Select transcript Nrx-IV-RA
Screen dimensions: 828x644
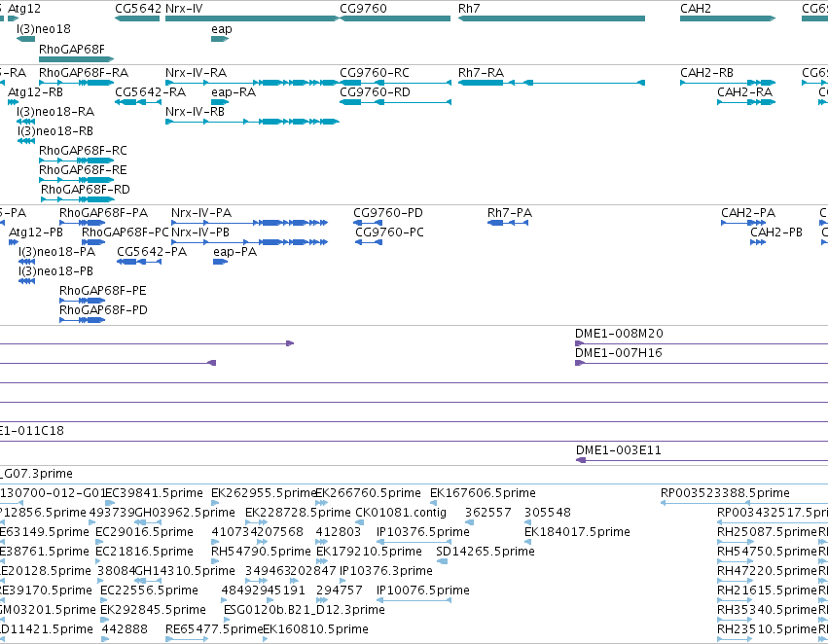coord(196,72)
